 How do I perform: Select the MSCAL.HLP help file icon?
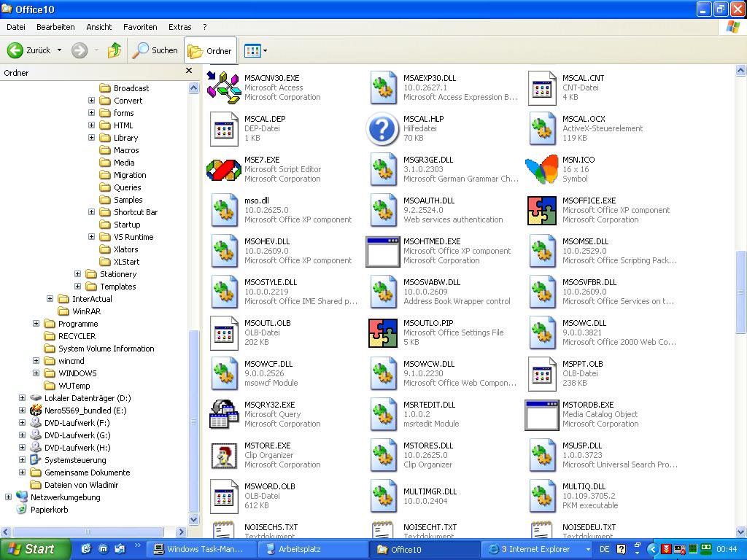click(x=382, y=128)
